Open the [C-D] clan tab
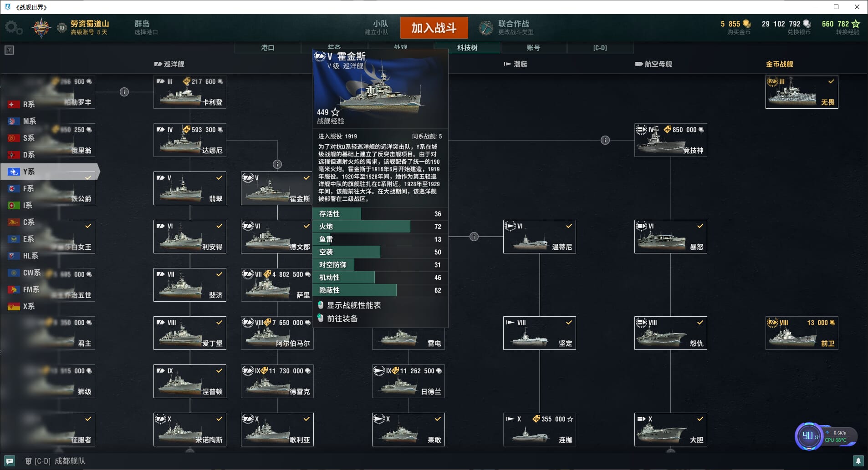 click(x=600, y=48)
